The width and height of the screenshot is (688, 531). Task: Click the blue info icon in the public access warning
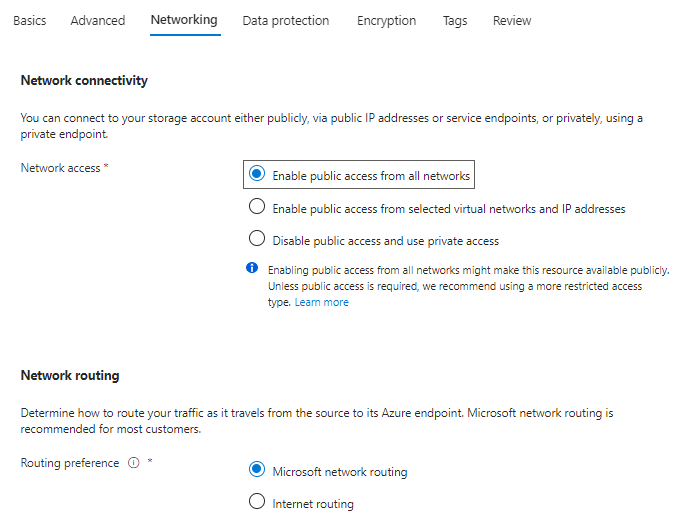(x=252, y=269)
